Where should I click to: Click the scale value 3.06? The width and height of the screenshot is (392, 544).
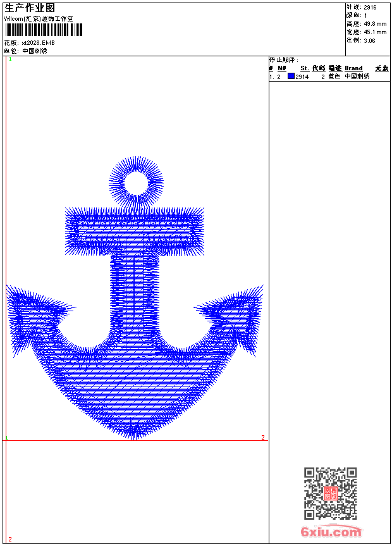(x=369, y=40)
